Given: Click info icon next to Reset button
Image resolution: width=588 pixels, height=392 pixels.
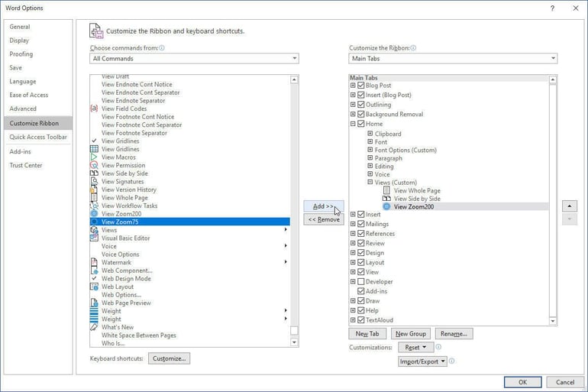Looking at the screenshot, I should [x=438, y=347].
